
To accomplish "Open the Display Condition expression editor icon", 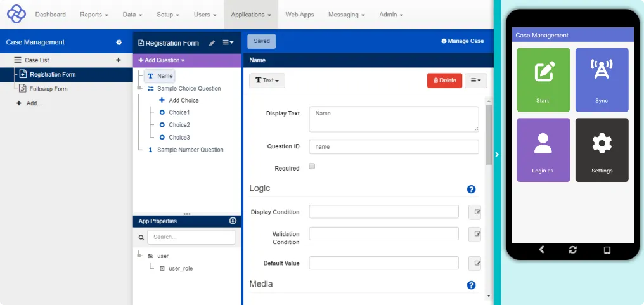I will pyautogui.click(x=474, y=212).
